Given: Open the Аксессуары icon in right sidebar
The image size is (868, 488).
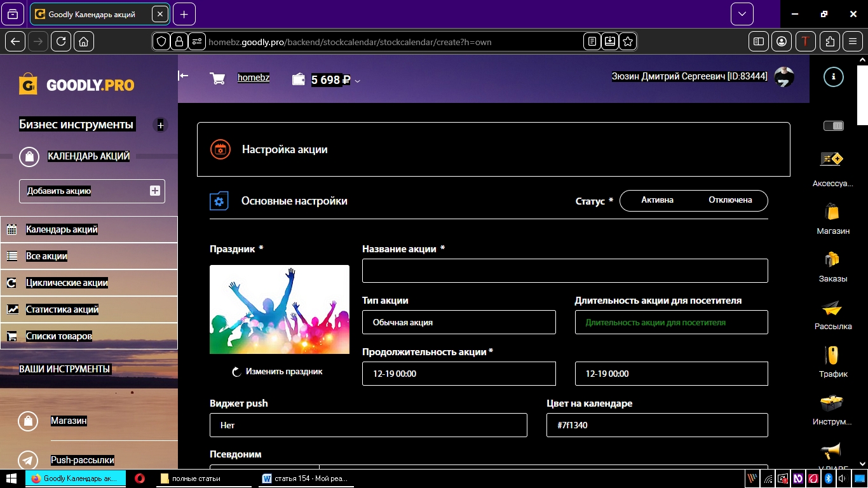Looking at the screenshot, I should pos(832,159).
